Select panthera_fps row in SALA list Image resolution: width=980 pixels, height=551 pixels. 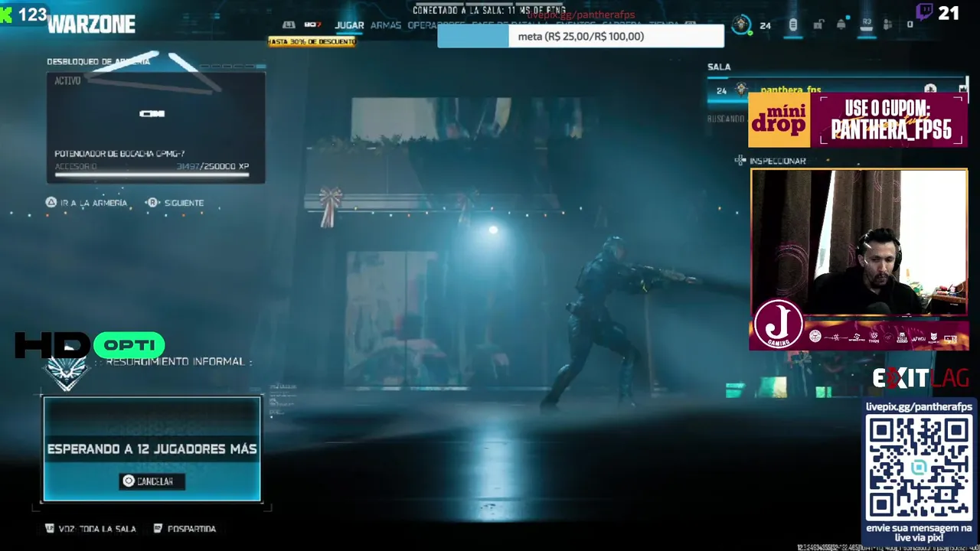pos(838,90)
